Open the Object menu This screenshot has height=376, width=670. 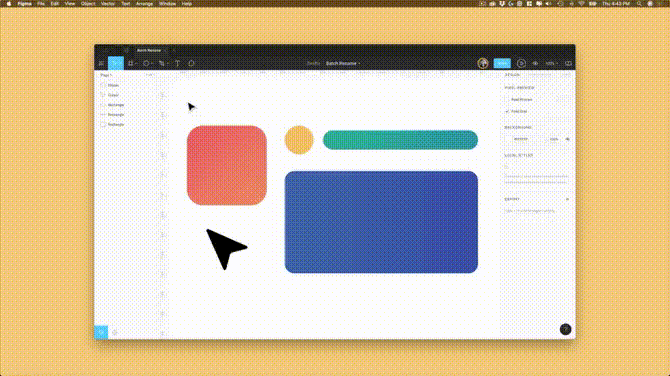pyautogui.click(x=88, y=3)
